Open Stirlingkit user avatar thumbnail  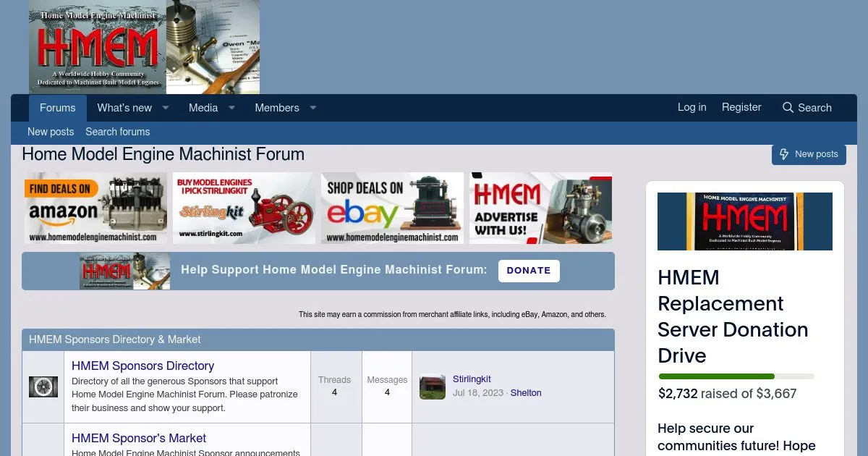(x=433, y=387)
